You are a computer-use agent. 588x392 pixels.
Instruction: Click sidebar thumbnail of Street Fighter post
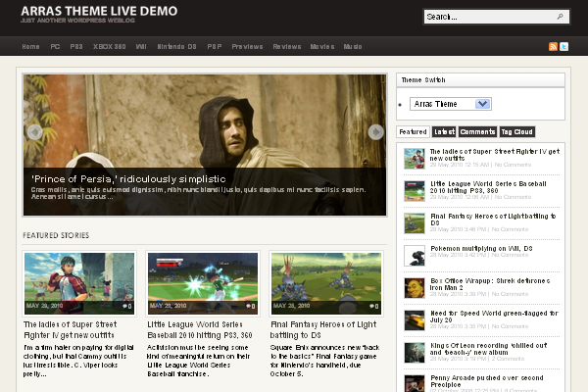(415, 159)
